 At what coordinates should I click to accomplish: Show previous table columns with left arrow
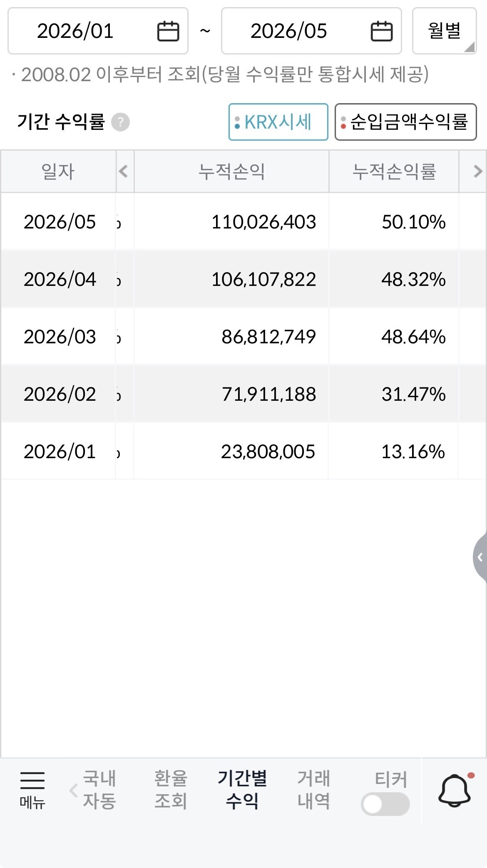click(124, 171)
